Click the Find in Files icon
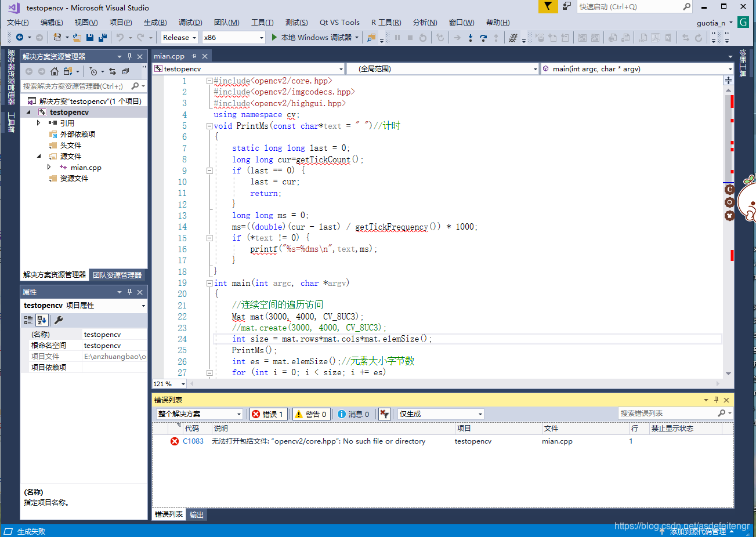Screen dimensions: 756x537 [371, 37]
